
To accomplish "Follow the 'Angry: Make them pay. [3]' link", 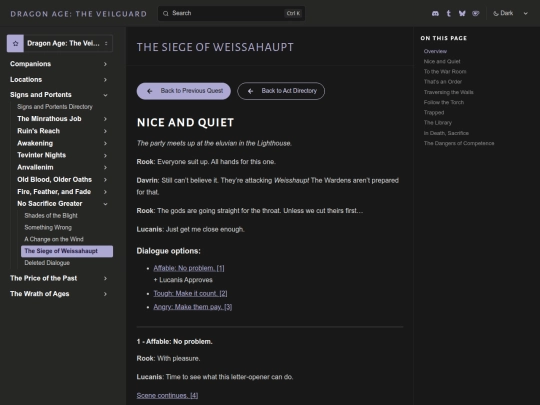I will [193, 307].
